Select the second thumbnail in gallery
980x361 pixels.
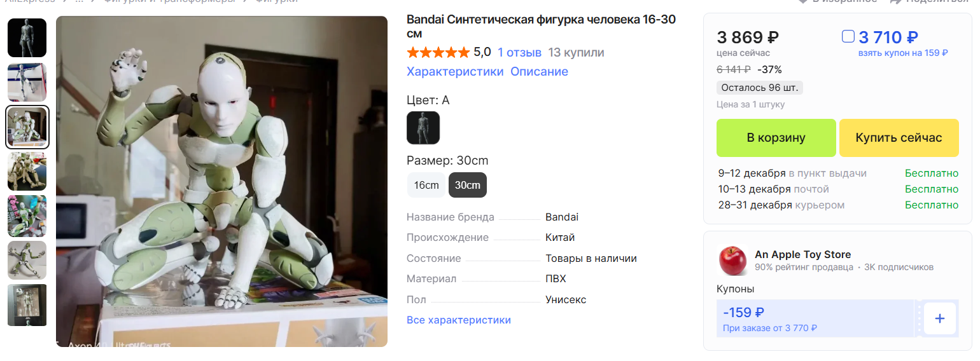[x=27, y=83]
